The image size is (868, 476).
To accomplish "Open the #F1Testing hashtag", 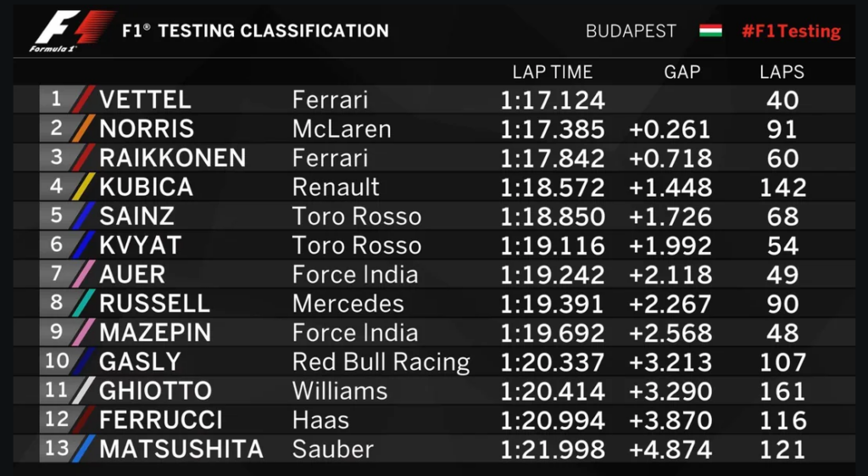I will pos(791,31).
